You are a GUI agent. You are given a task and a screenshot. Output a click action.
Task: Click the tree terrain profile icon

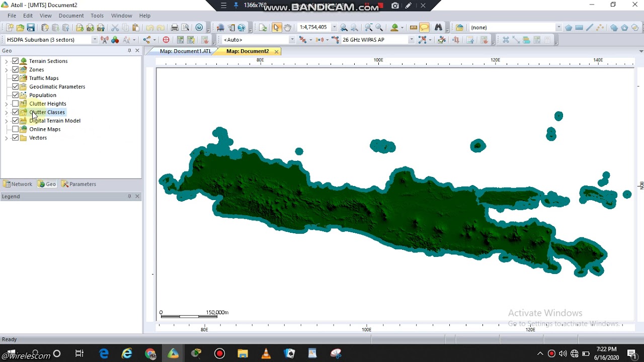point(394,28)
